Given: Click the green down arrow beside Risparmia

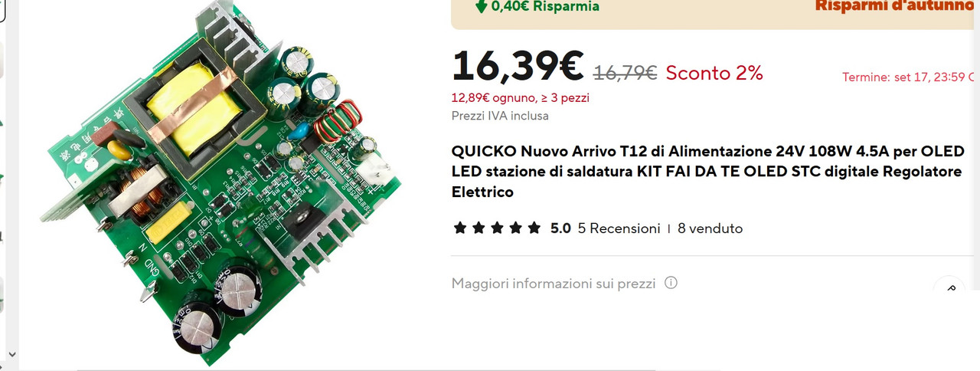Looking at the screenshot, I should [x=481, y=6].
